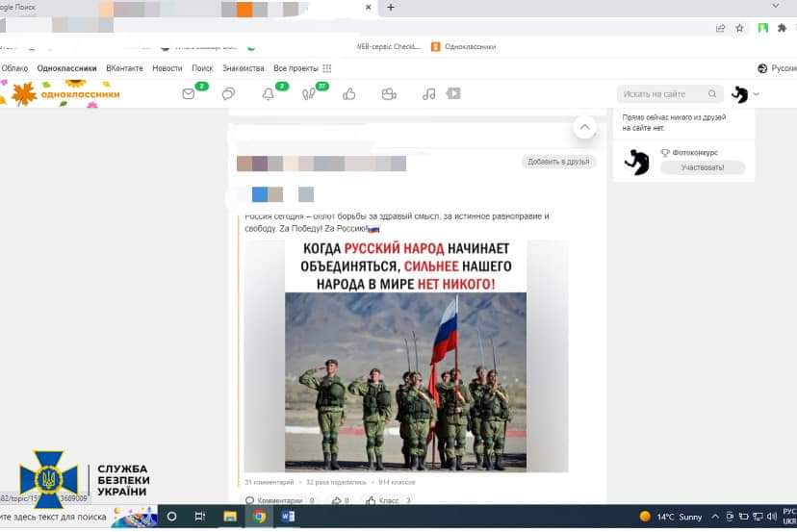Open the video camera icon
The width and height of the screenshot is (797, 532).
coord(389,93)
